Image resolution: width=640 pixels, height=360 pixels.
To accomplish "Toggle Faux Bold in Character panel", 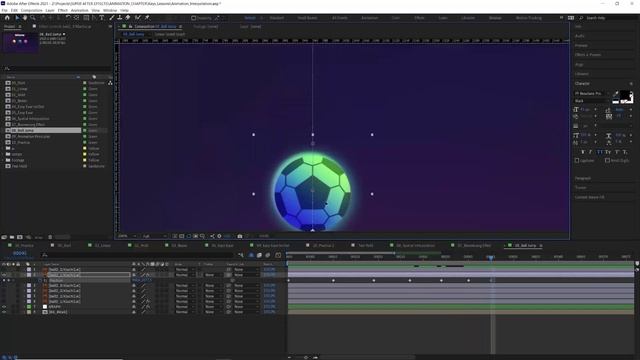I will click(x=583, y=152).
